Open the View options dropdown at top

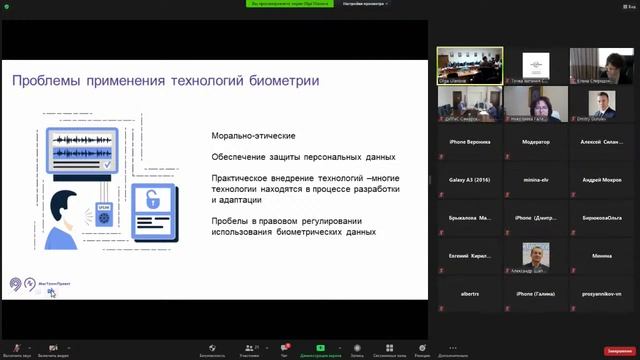(x=365, y=4)
